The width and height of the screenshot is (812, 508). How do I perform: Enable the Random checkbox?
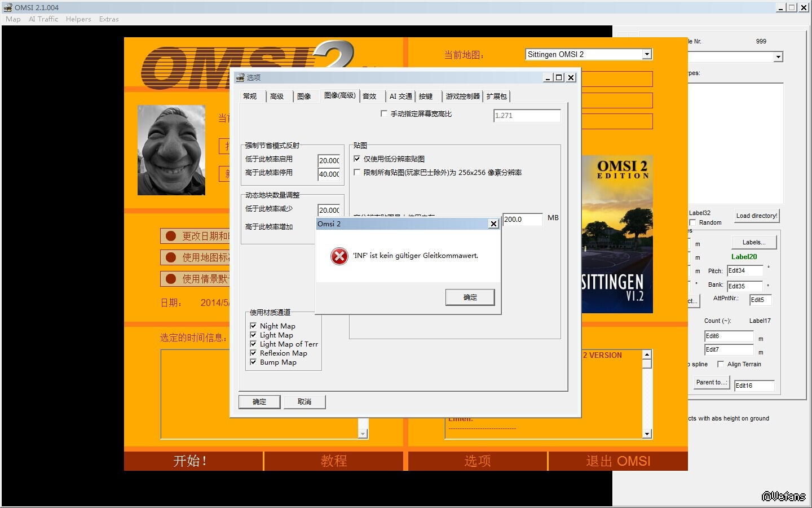692,222
